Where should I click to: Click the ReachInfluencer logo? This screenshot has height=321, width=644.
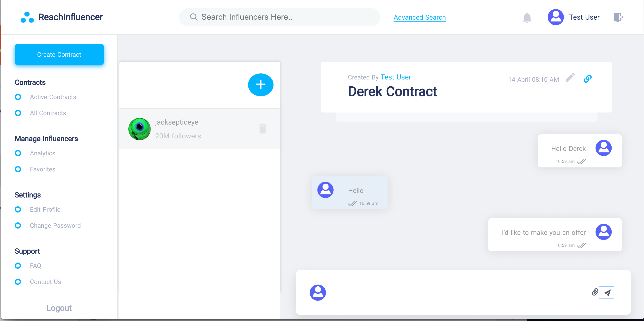(x=61, y=17)
